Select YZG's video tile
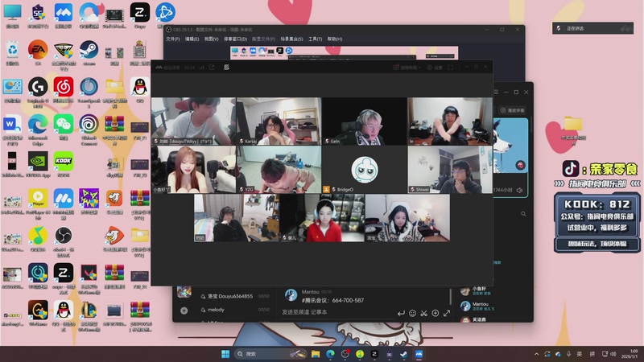This screenshot has height=362, width=644. (279, 170)
